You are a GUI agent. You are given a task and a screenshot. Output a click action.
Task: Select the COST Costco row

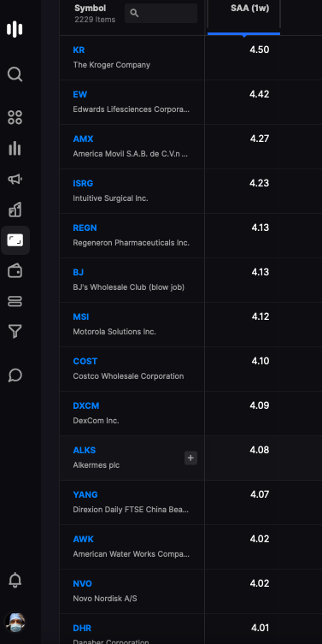(x=190, y=369)
